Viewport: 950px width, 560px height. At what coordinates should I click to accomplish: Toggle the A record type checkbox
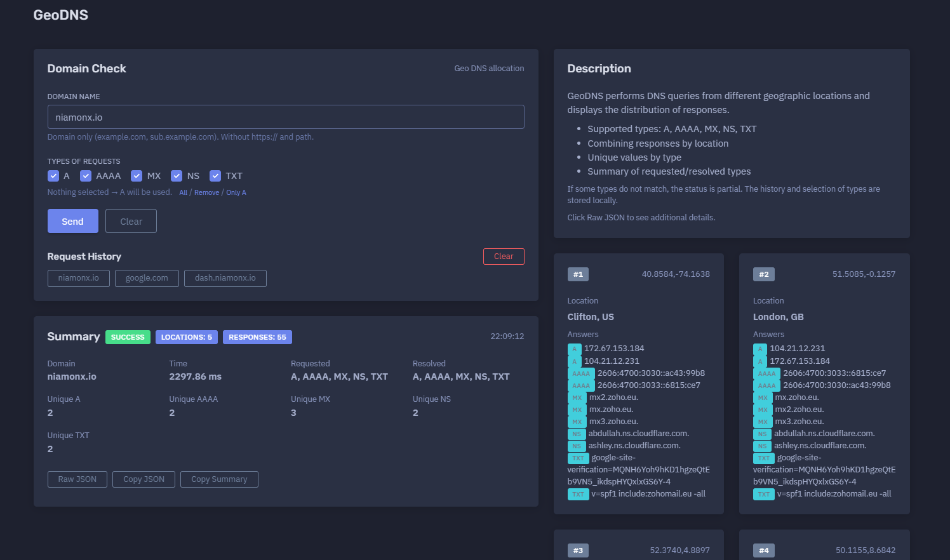[53, 176]
